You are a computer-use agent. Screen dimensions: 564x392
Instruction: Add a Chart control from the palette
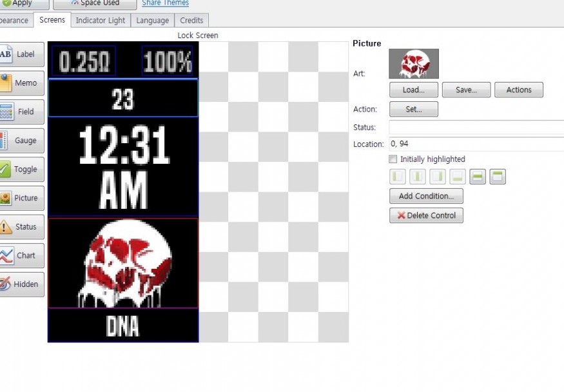pos(22,256)
